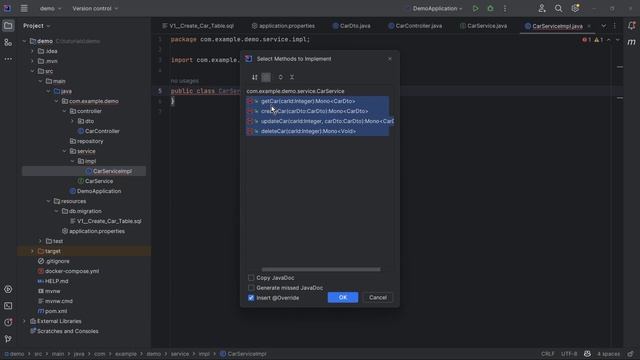Screen dimensions: 640x360
Task: Select the CarServiceImpl.java tab
Action: (x=557, y=26)
